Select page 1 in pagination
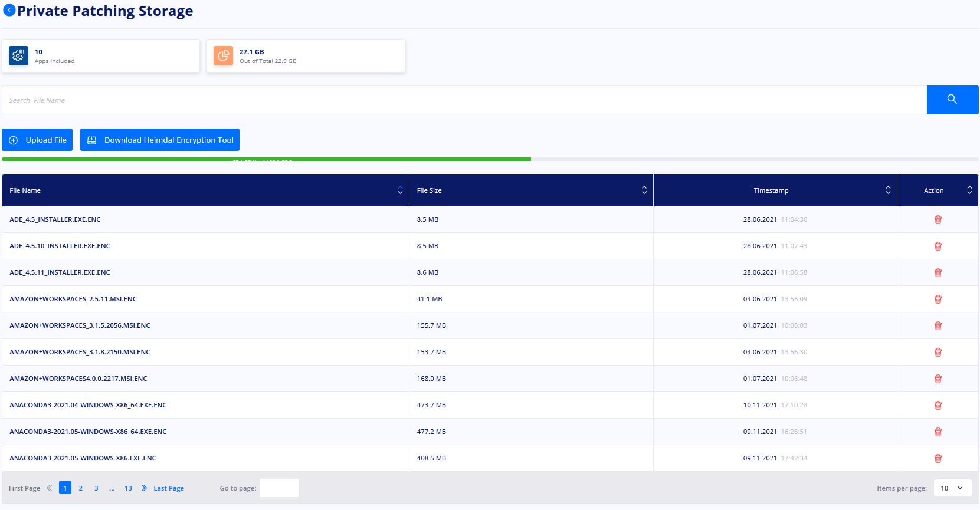 65,488
